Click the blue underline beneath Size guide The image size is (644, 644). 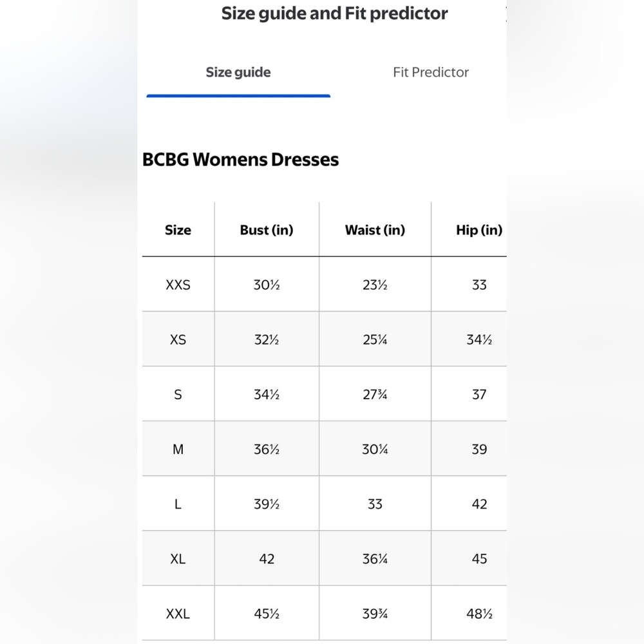[x=238, y=96]
